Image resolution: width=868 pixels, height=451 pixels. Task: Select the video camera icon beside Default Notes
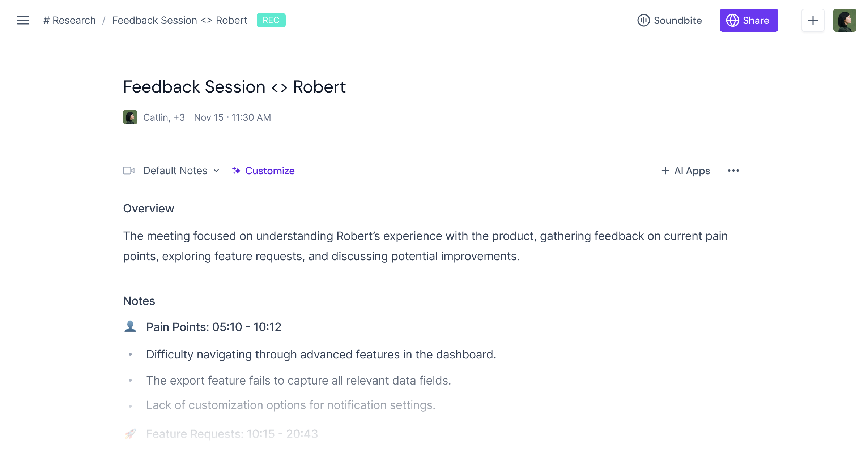[129, 171]
